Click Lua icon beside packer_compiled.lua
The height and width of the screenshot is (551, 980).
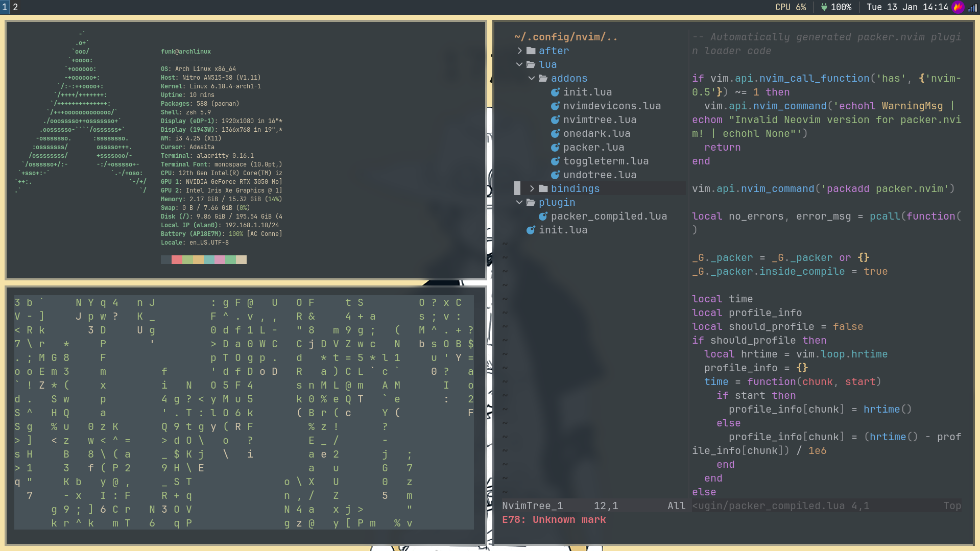(543, 216)
